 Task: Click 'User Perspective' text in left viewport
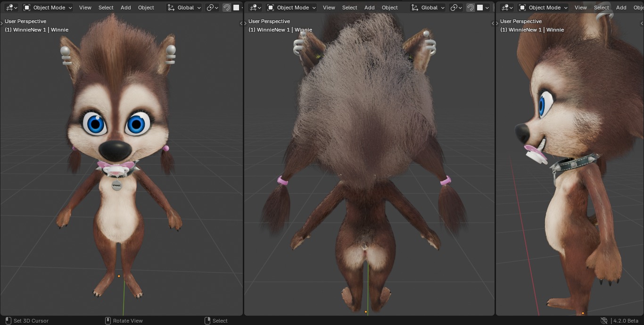[25, 21]
